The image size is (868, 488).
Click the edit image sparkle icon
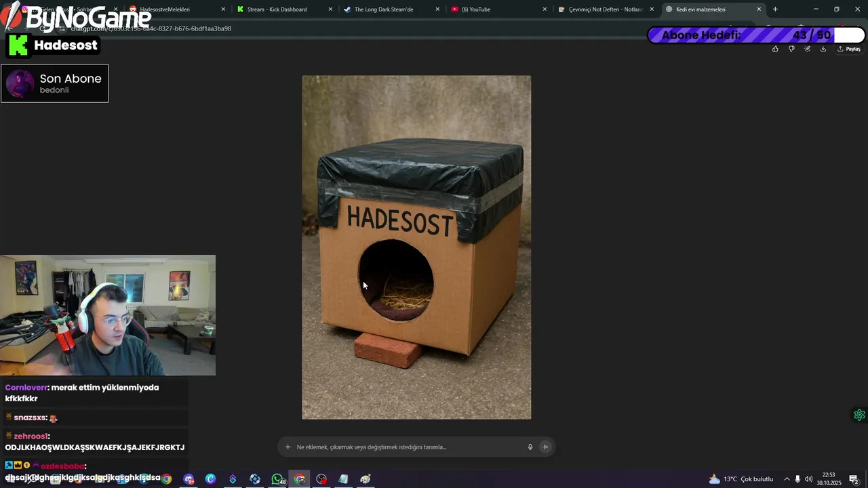pos(807,49)
